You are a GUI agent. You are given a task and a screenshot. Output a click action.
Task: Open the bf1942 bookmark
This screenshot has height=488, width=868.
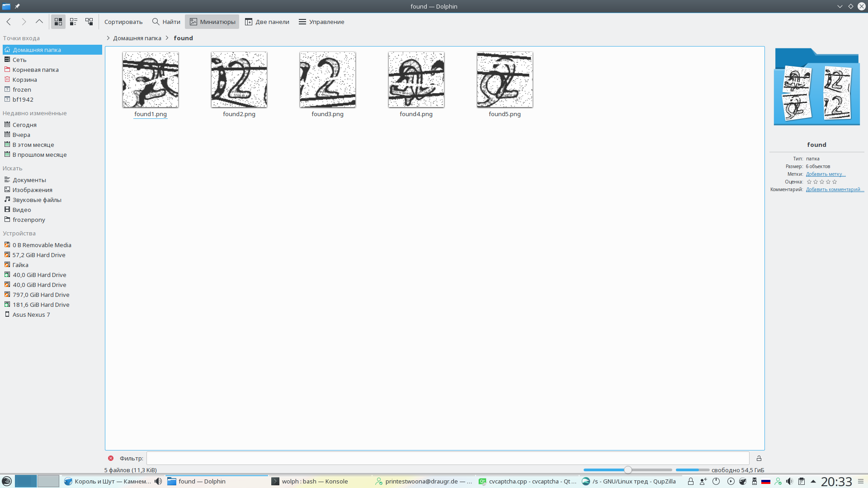click(x=52, y=99)
